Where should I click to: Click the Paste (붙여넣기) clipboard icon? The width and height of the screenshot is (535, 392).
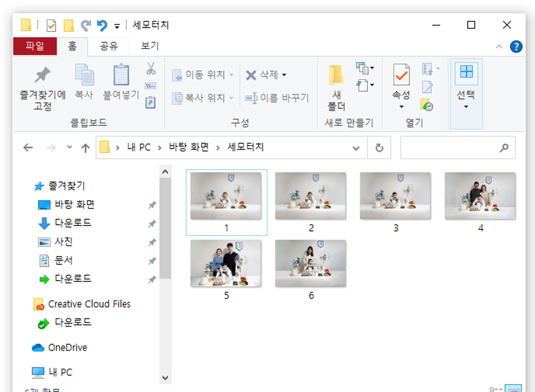click(x=121, y=74)
